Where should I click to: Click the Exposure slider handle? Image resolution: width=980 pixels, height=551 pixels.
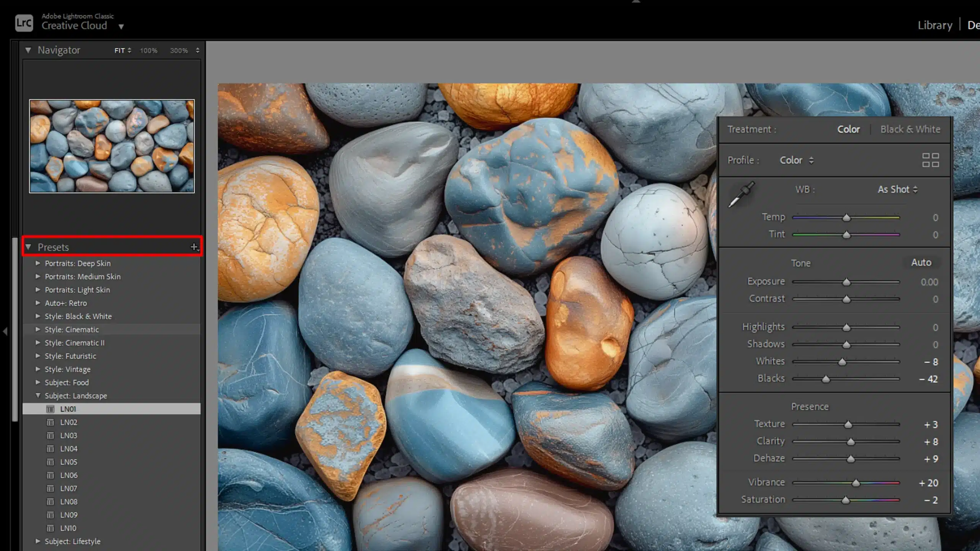846,282
